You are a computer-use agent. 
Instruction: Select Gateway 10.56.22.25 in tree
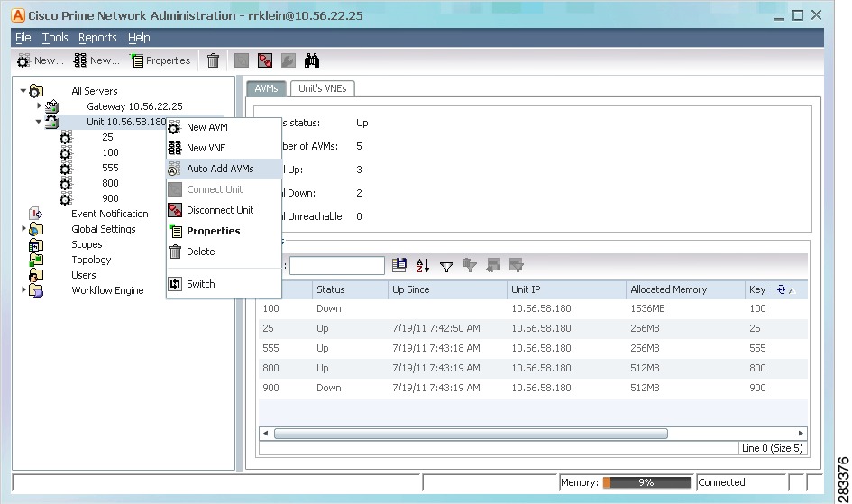[x=134, y=106]
